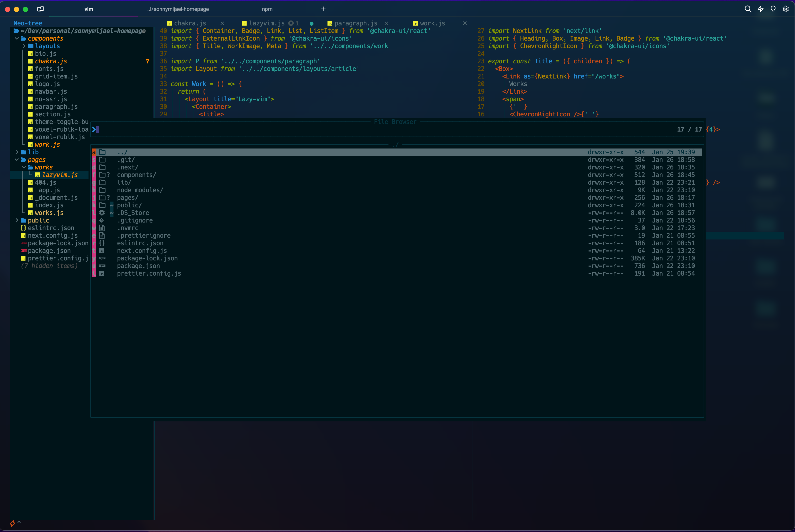This screenshot has height=532, width=795.
Task: Click the 'Jan 25 19:39' date cell
Action: pos(673,152)
